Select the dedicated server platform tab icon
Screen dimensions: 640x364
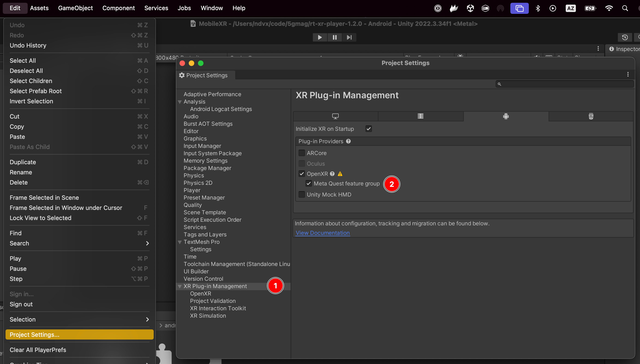point(421,116)
